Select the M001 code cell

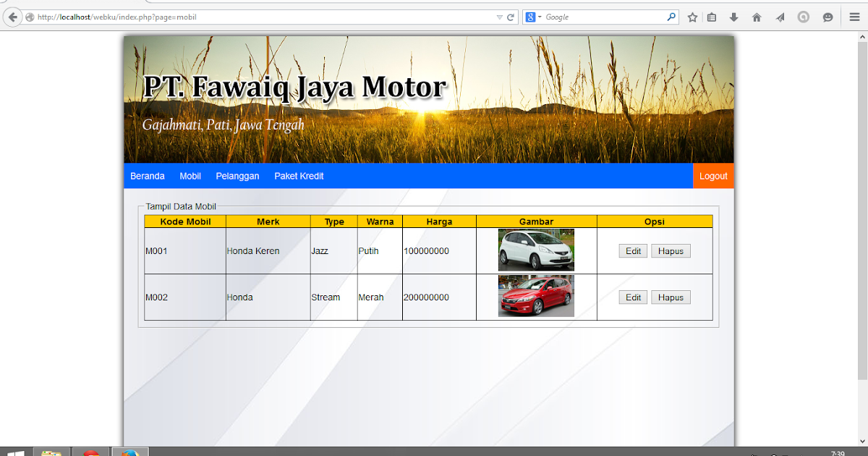185,251
